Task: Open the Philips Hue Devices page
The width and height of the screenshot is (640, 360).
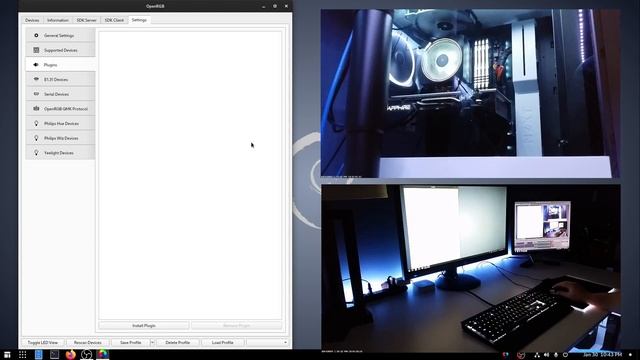Action: [60, 124]
